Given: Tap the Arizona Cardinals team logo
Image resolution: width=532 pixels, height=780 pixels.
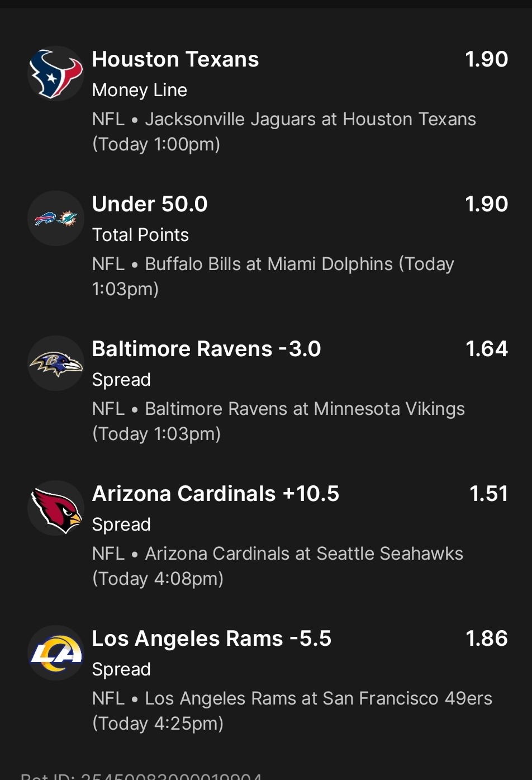Looking at the screenshot, I should 55,508.
